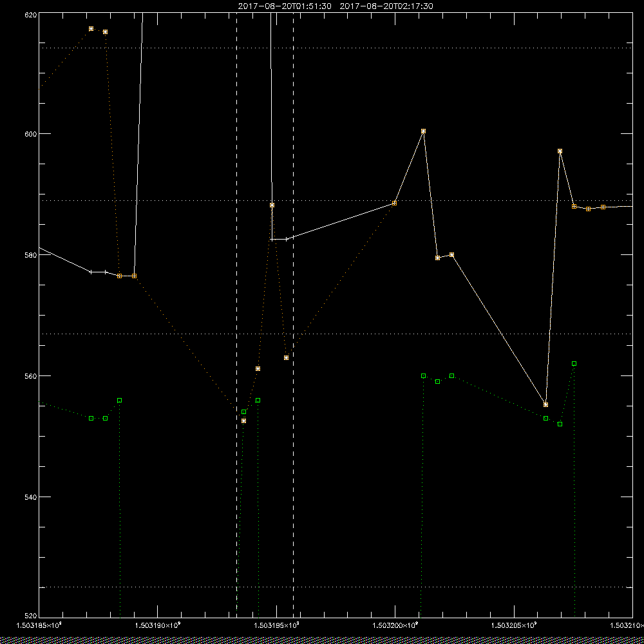644x644 pixels.
Task: Click the 620 y-axis label
Action: [31, 14]
